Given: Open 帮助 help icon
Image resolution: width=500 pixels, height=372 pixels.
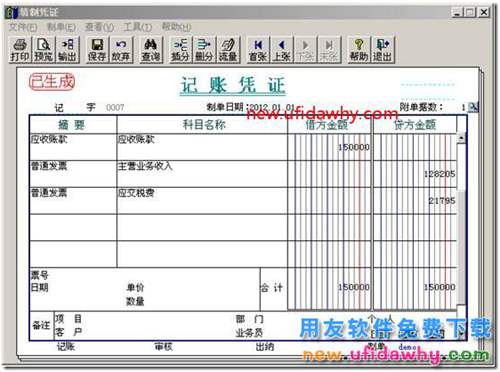Looking at the screenshot, I should pos(359,50).
